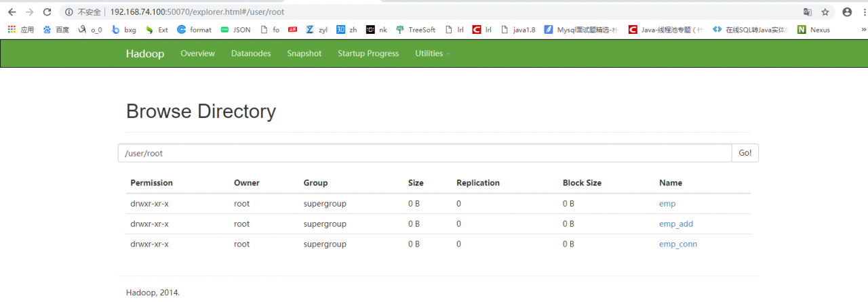Viewport: 868px width, 302px height.
Task: Open the Chrome profile avatar icon
Action: pos(847,12)
